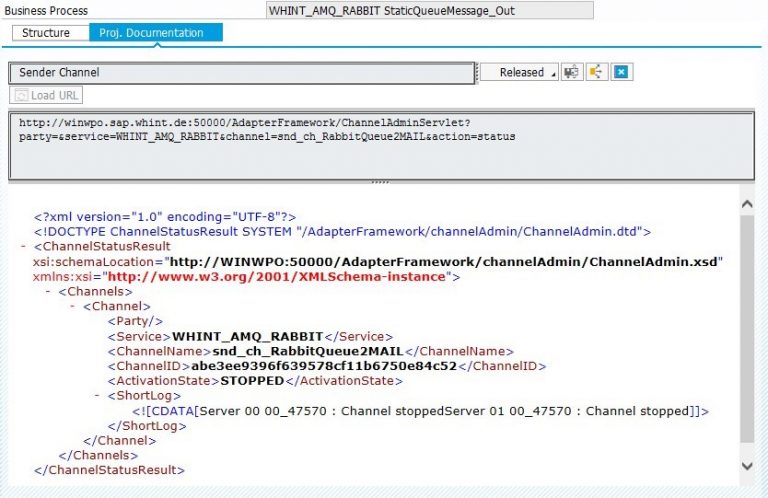Select the Proj. Documentation tab
768x498 pixels.
pos(156,33)
